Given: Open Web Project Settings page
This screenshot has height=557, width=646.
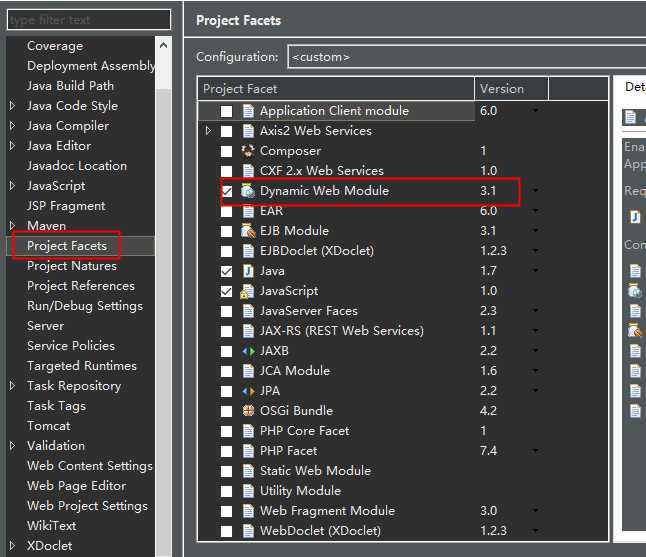Looking at the screenshot, I should (x=87, y=506).
